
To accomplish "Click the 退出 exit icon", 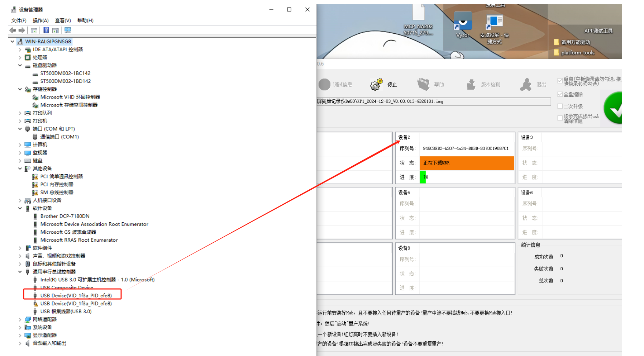I will (x=526, y=85).
